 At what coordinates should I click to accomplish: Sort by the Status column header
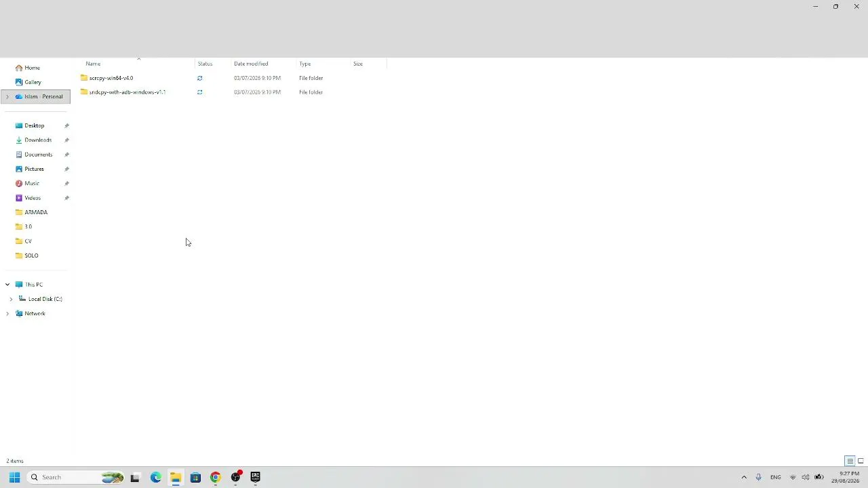pyautogui.click(x=205, y=64)
